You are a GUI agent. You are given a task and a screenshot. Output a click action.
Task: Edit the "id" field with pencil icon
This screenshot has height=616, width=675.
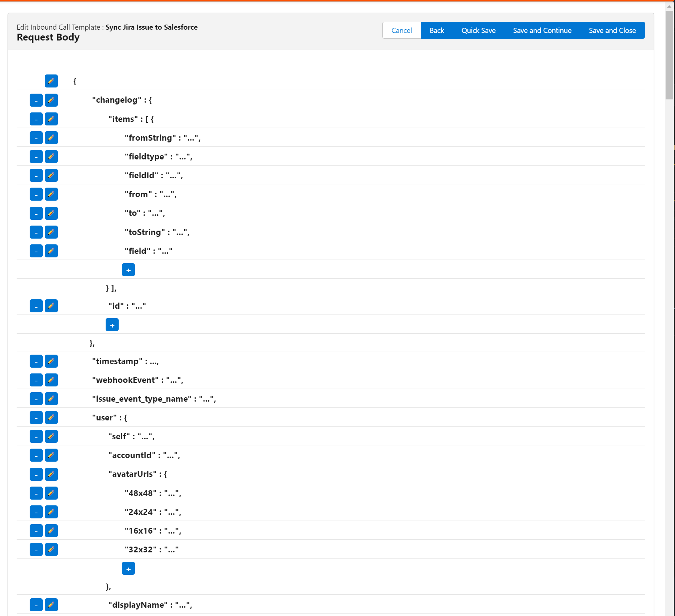click(x=51, y=306)
